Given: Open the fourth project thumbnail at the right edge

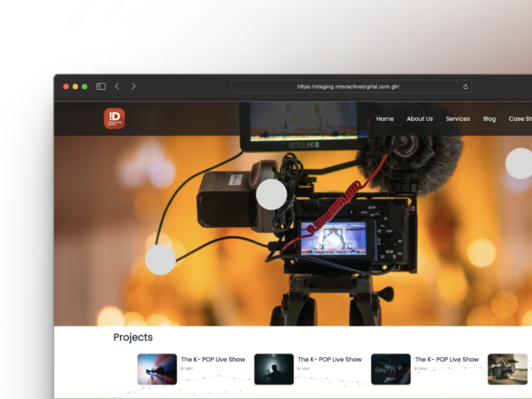Looking at the screenshot, I should point(507,369).
